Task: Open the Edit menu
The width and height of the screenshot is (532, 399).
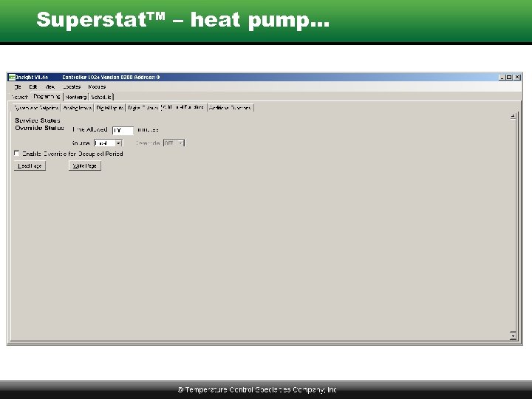Action: pyautogui.click(x=33, y=87)
